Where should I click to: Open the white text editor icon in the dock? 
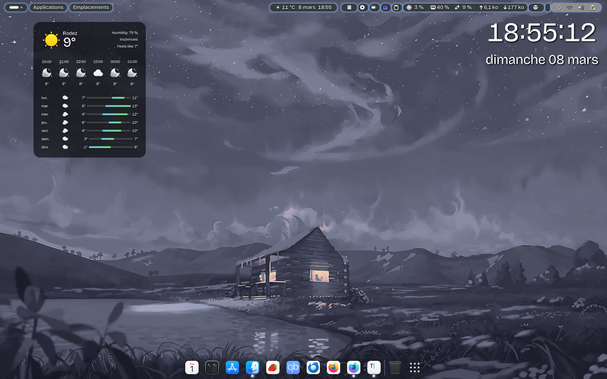click(374, 367)
